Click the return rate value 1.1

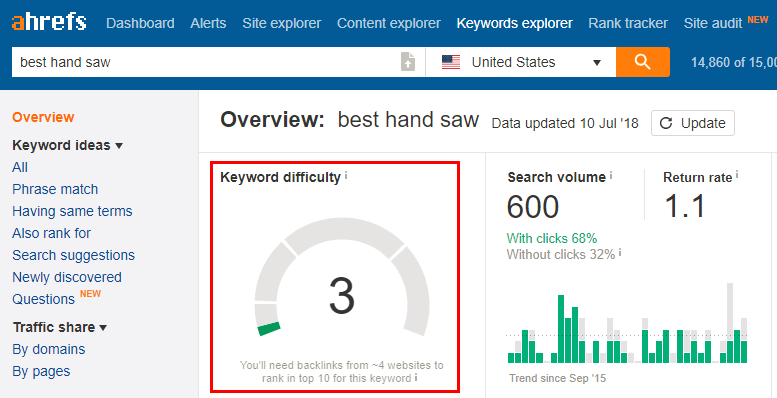pos(685,206)
